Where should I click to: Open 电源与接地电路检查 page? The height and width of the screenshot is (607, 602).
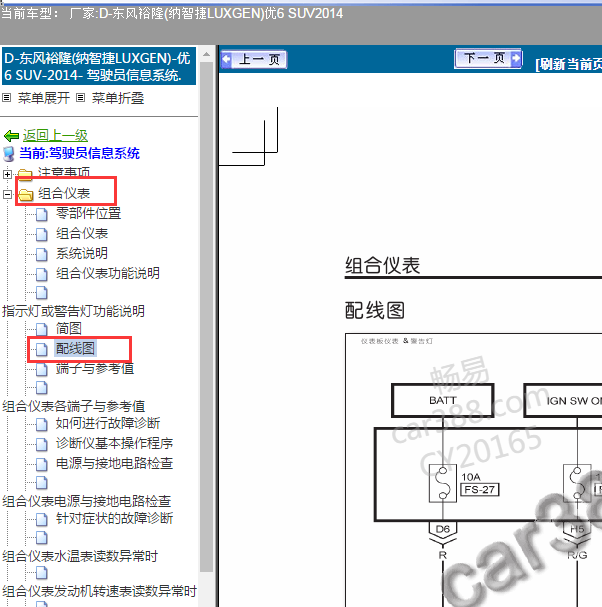pyautogui.click(x=114, y=463)
